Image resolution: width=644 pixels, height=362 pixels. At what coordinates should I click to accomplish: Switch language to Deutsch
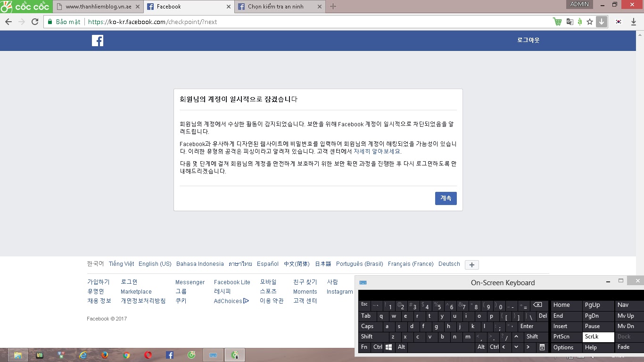click(449, 264)
